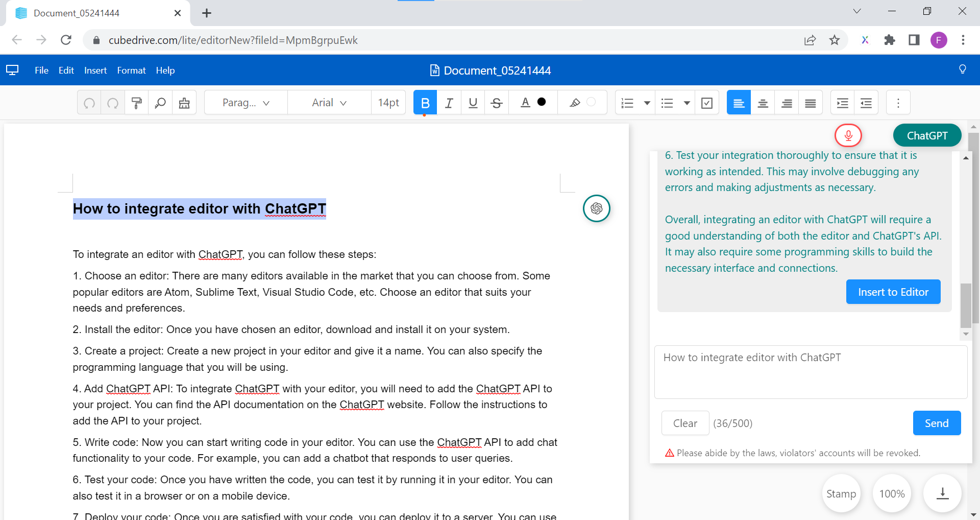The height and width of the screenshot is (520, 980).
Task: Close the Document_05241444 browser tab
Action: (178, 13)
